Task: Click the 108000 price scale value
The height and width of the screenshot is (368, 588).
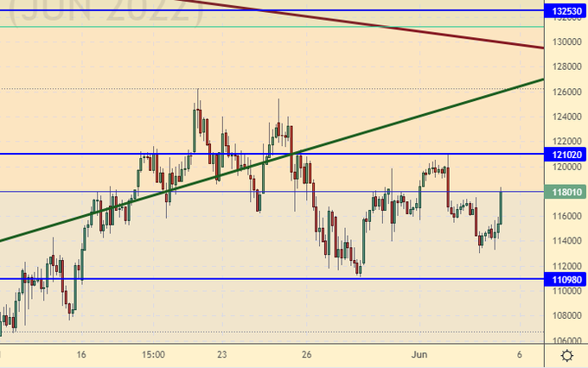Action: coord(566,316)
